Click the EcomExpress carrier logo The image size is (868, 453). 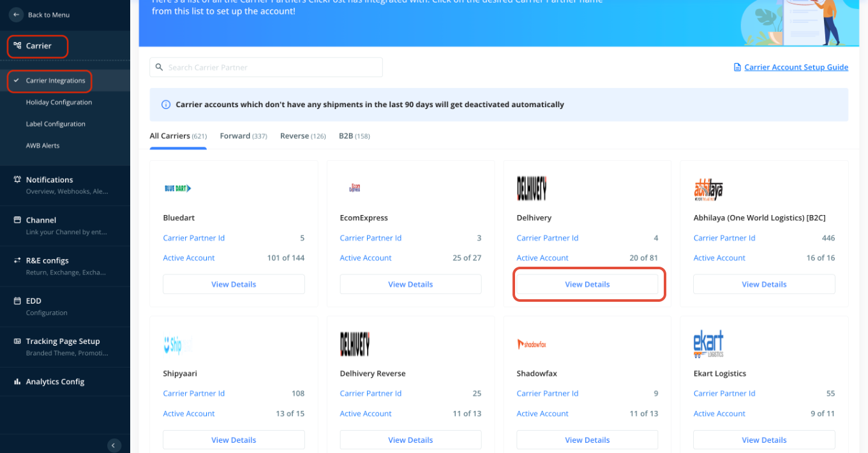(x=354, y=188)
